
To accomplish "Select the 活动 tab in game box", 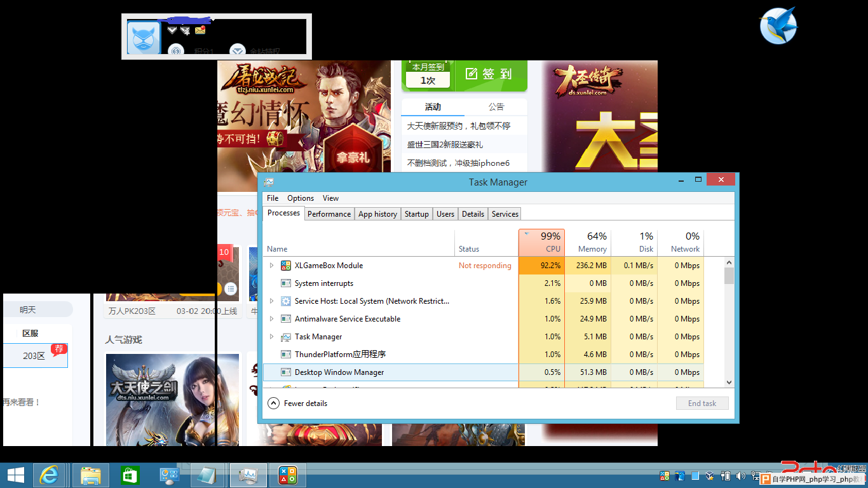I will click(x=433, y=107).
